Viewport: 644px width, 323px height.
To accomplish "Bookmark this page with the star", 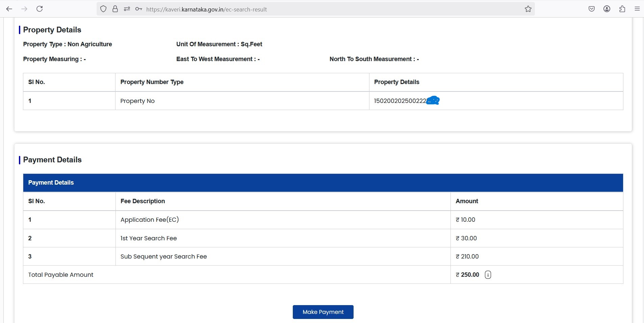I will tap(528, 9).
